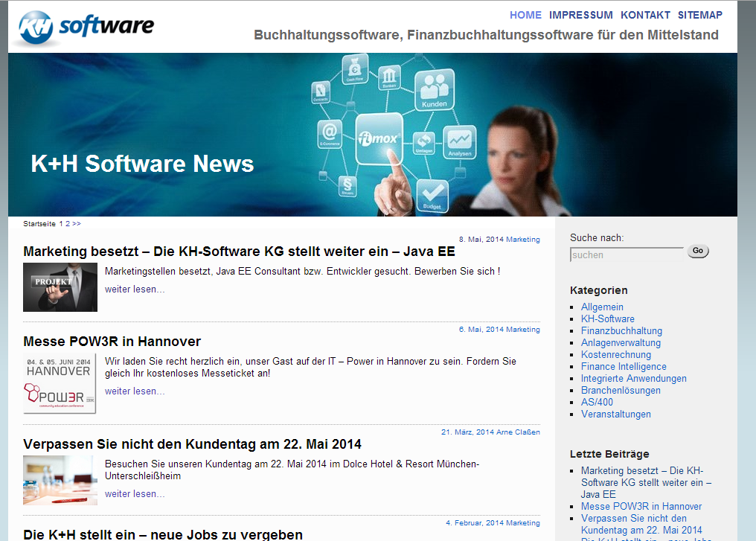Click the '21. März, 2014' date text
Viewport: 756px width, 541px height.
tap(467, 432)
